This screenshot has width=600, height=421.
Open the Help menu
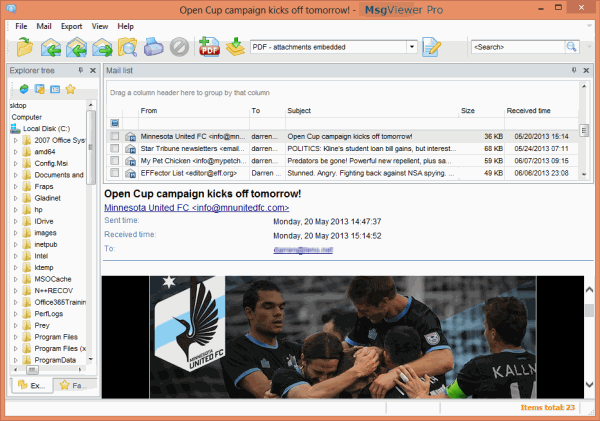point(126,26)
